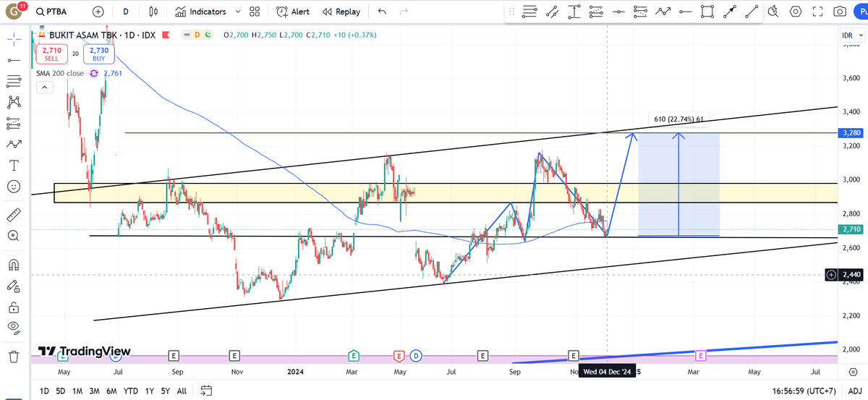Click the blue 2,730 BUY button
This screenshot has width=868, height=400.
coord(98,54)
